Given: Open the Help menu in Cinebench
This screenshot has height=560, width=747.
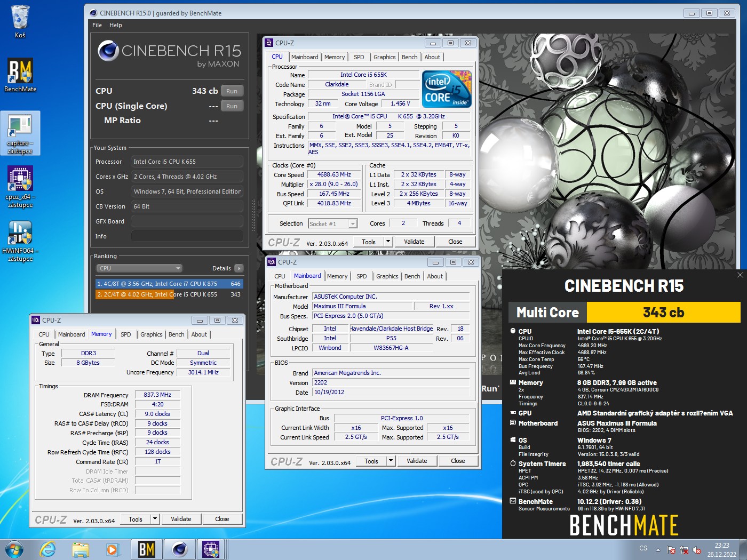Looking at the screenshot, I should [x=116, y=25].
